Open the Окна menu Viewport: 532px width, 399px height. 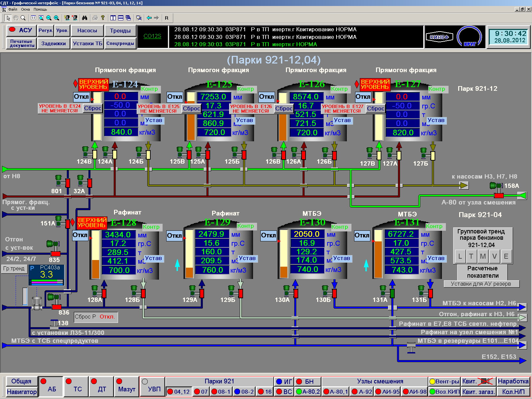[x=25, y=9]
